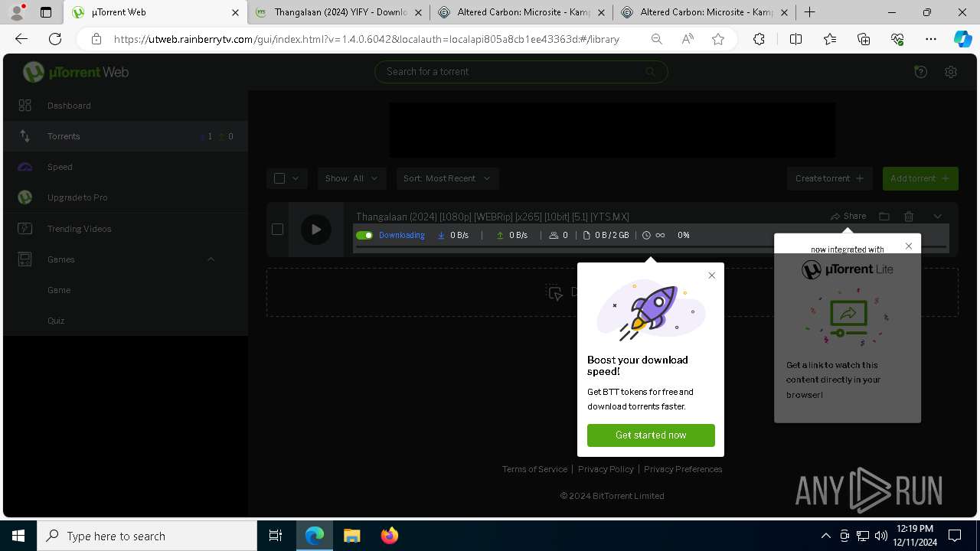The height and width of the screenshot is (551, 980).
Task: Open µTorrent settings gear icon
Action: [951, 72]
